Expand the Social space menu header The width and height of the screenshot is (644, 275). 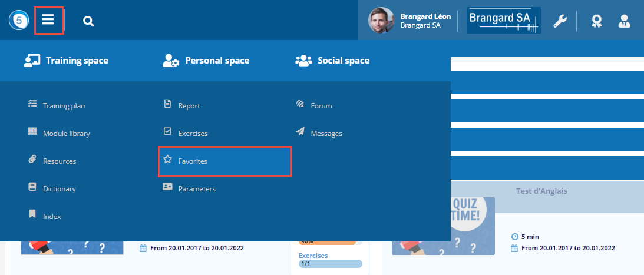tap(332, 61)
